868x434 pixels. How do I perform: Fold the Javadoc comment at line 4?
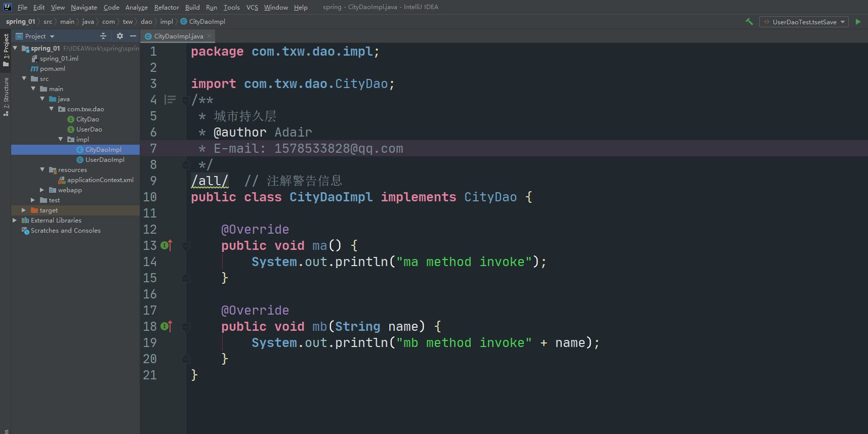(186, 100)
